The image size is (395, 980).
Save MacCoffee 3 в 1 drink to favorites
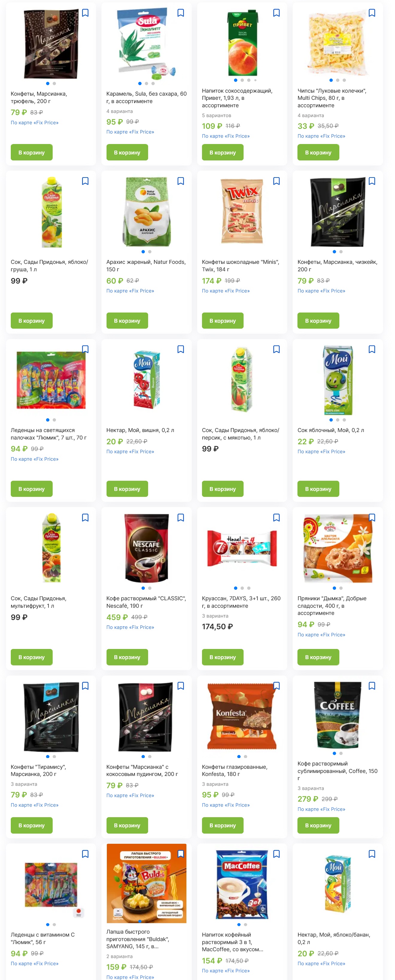point(276,854)
